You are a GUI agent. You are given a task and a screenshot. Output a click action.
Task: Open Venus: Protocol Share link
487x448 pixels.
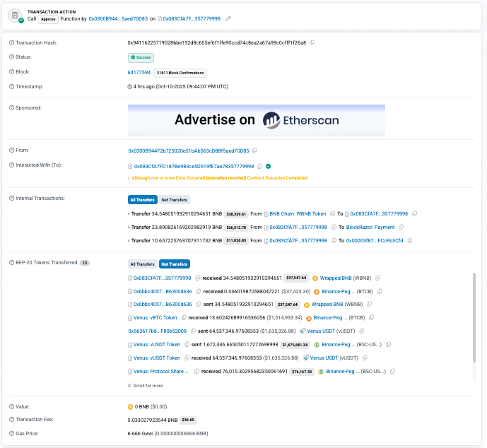click(161, 371)
